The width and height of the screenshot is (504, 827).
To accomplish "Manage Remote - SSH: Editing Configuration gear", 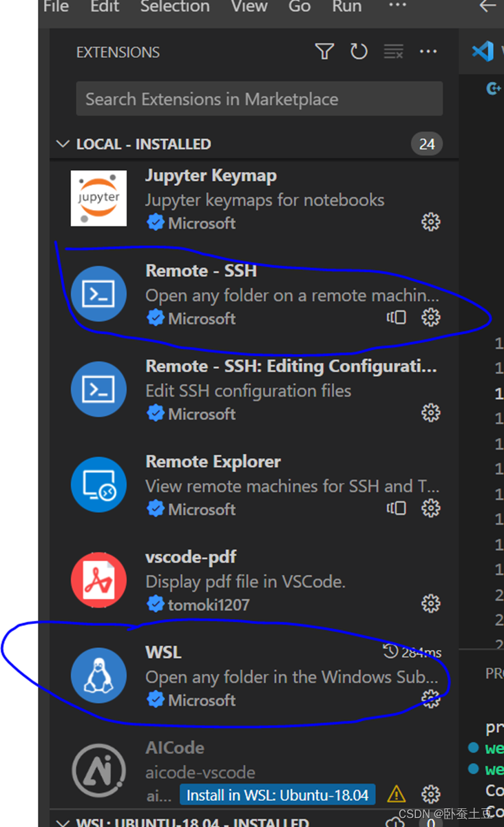I will (431, 412).
